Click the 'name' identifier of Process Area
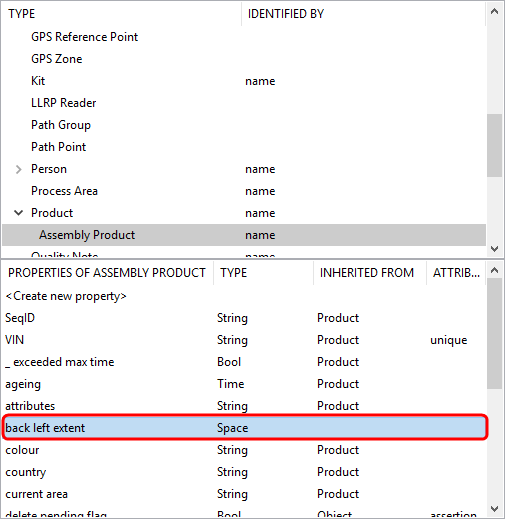The image size is (505, 519). pos(260,191)
